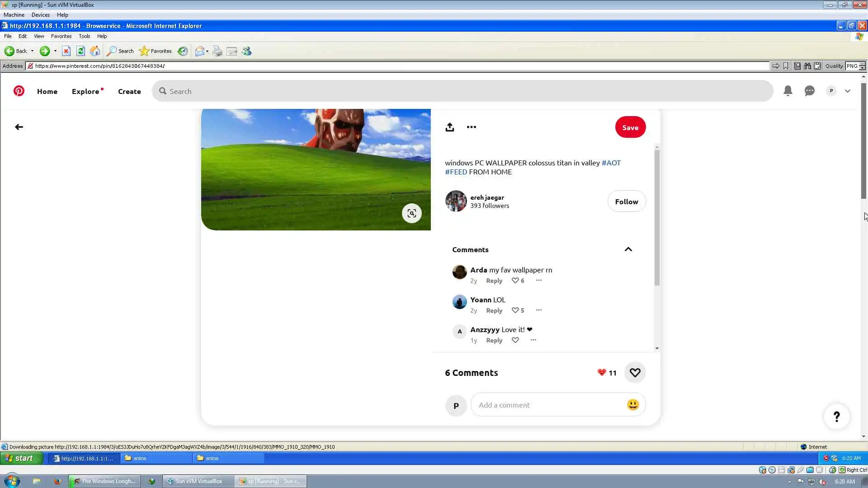Open the Favorites menu in the menu bar
This screenshot has height=488, width=868.
tap(61, 36)
